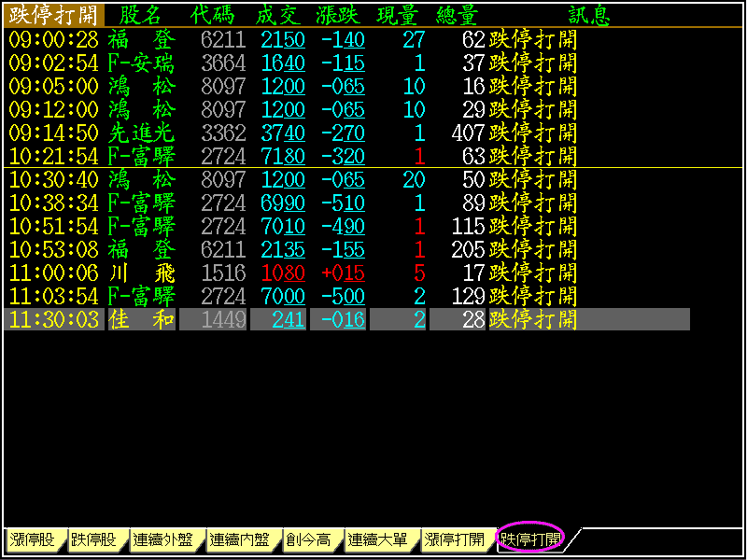The width and height of the screenshot is (747, 560).
Task: Click the 總量 column header
Action: [459, 15]
